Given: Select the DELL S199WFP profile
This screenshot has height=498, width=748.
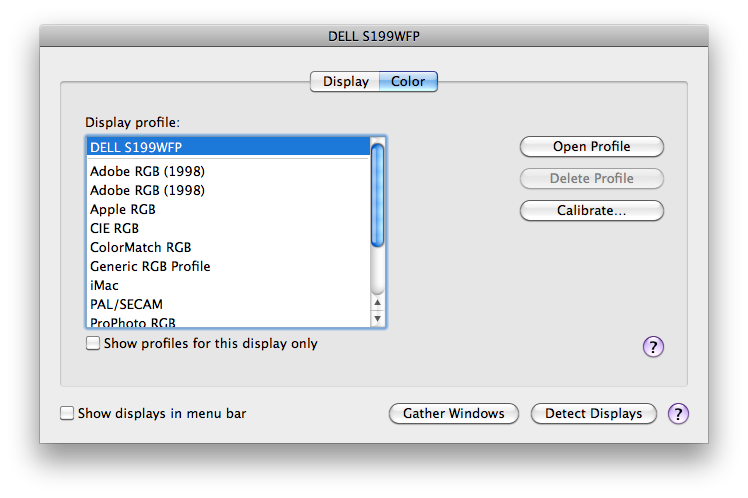Looking at the screenshot, I should [x=229, y=147].
